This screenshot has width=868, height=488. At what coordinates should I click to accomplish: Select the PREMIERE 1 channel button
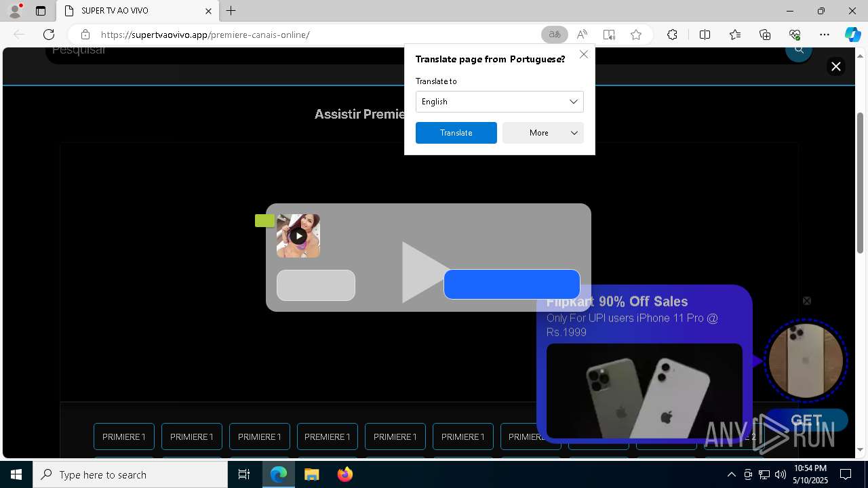[x=328, y=437]
